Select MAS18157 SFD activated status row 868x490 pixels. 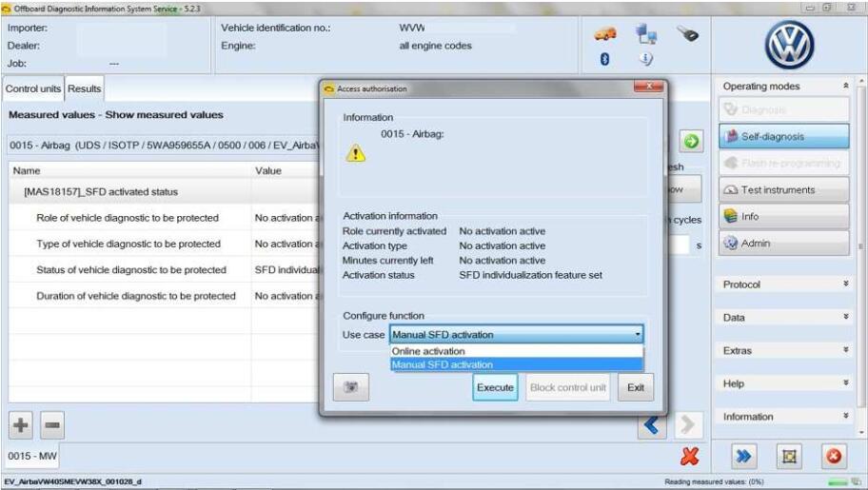click(165, 191)
